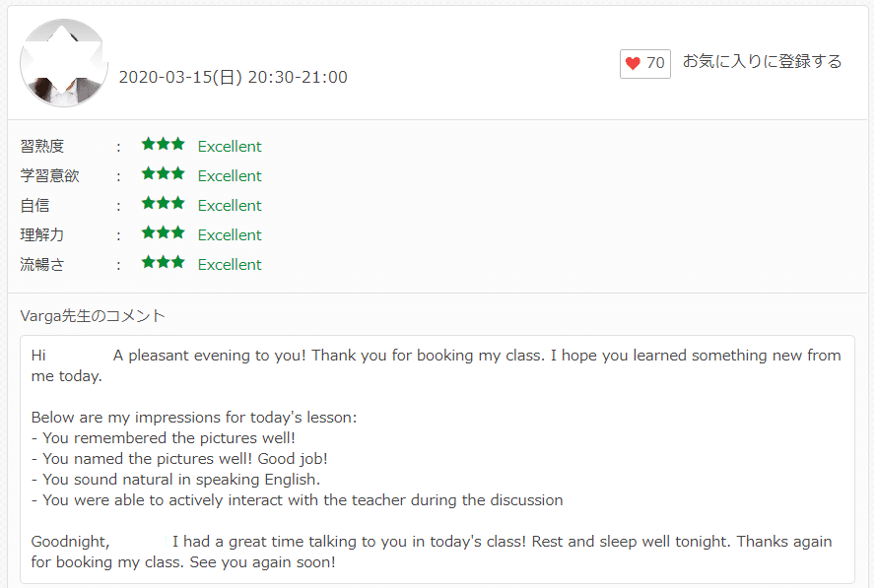Click the Varga先生のコメント heading
Image resolution: width=876 pixels, height=588 pixels.
93,316
